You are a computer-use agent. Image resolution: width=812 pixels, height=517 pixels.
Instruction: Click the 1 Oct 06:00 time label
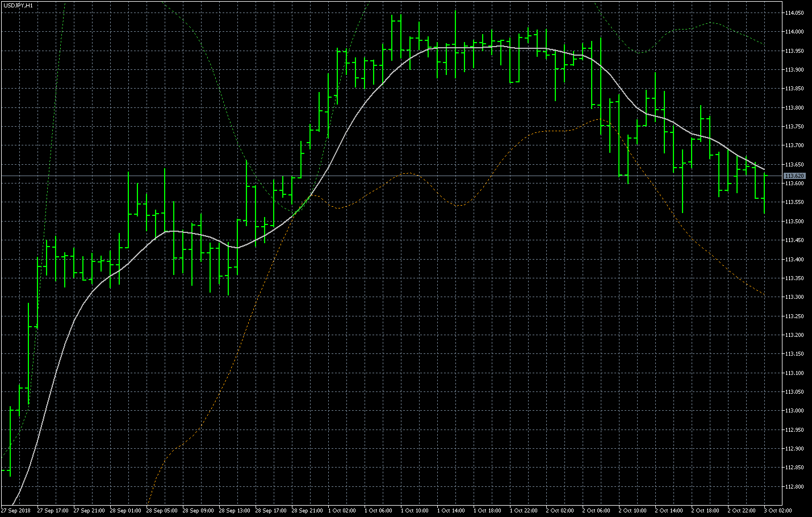(x=378, y=511)
